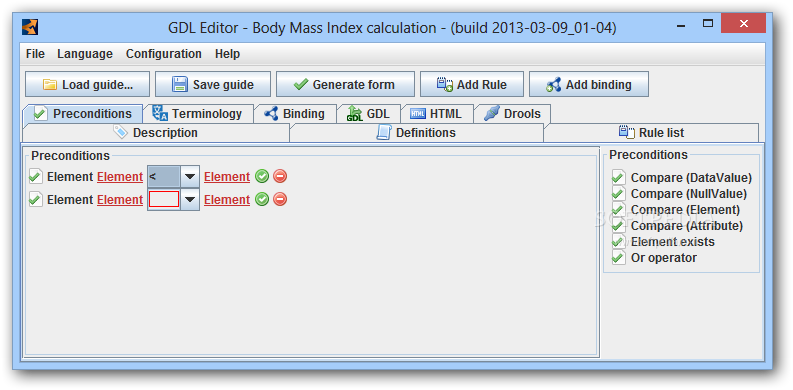The image size is (793, 390).
Task: Click the red remove icon on first precondition row
Action: pyautogui.click(x=280, y=176)
